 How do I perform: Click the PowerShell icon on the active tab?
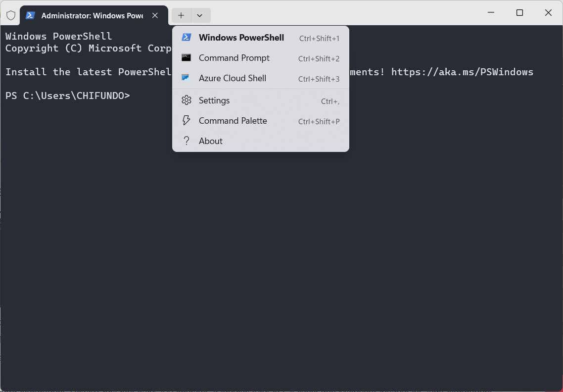tap(30, 15)
